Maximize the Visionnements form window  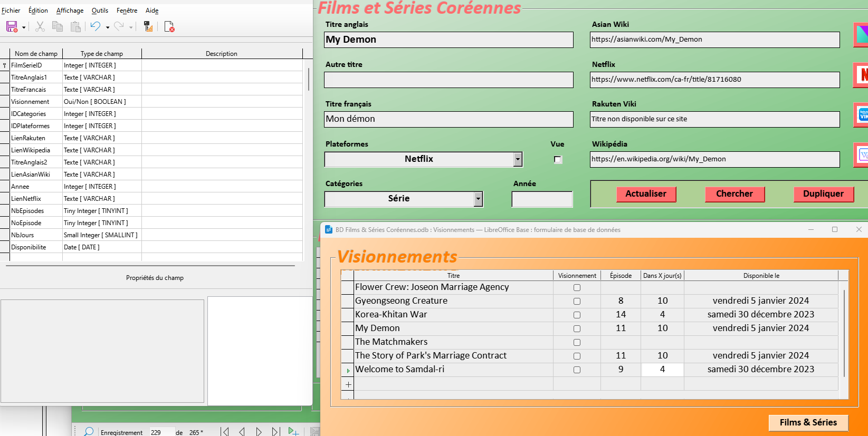tap(835, 229)
